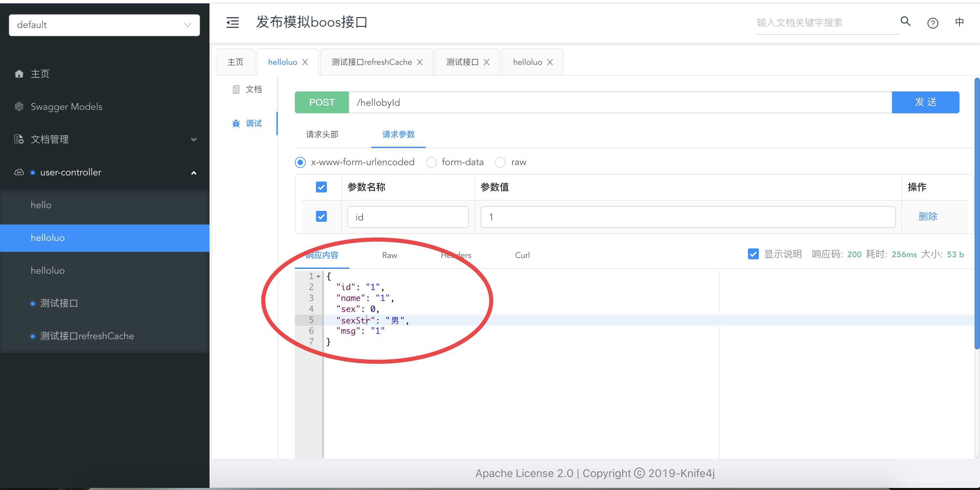Click the id parameter input field
The width and height of the screenshot is (980, 490).
point(407,216)
